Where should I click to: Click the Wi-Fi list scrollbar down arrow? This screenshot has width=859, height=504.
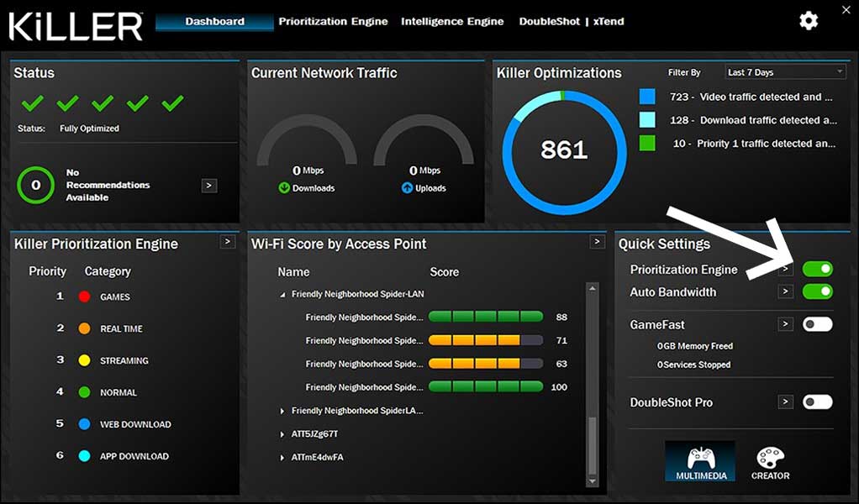point(592,481)
